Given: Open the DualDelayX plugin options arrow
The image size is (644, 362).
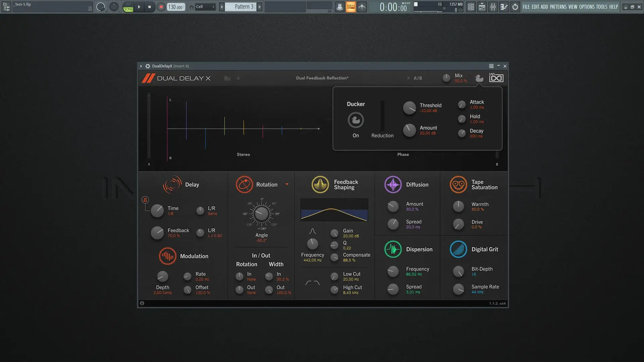Looking at the screenshot, I should pos(141,66).
